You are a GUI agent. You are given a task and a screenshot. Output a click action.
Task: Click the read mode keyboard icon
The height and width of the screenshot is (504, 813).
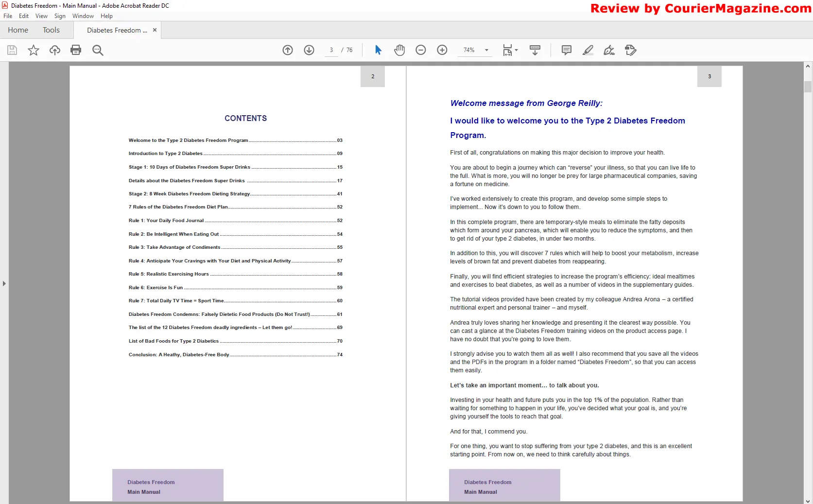tap(535, 50)
